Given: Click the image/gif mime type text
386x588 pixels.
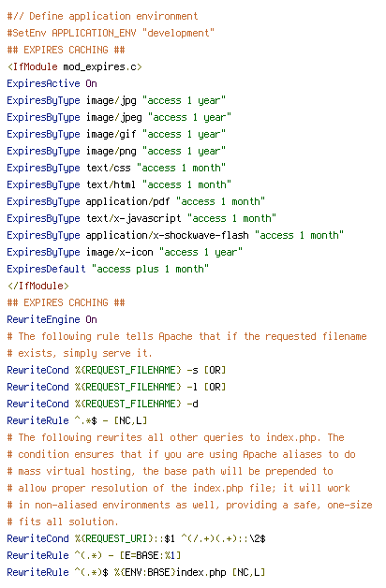Looking at the screenshot, I should [111, 134].
